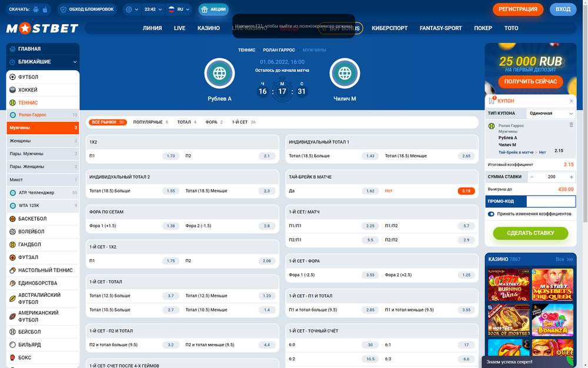This screenshot has height=368, width=588.
Task: Follow the Ролан Гаррос breadcrumb link
Action: click(x=279, y=50)
